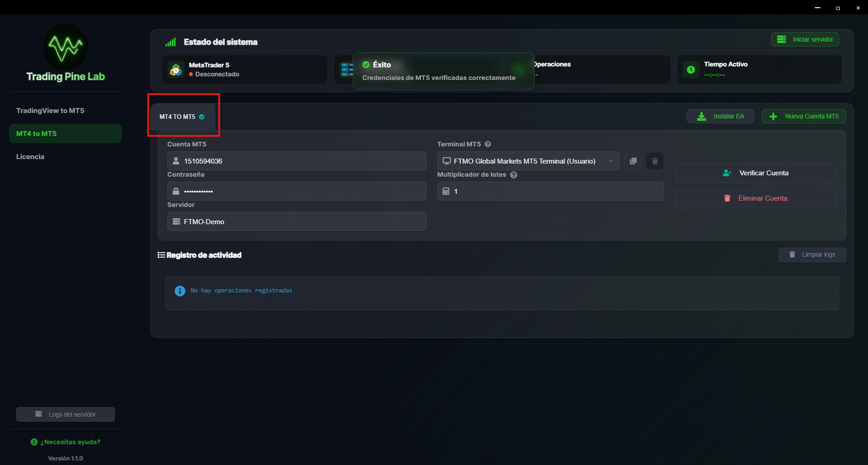Screen dimensions: 868x465
Task: Open the Terminal MT5 dropdown
Action: 528,161
